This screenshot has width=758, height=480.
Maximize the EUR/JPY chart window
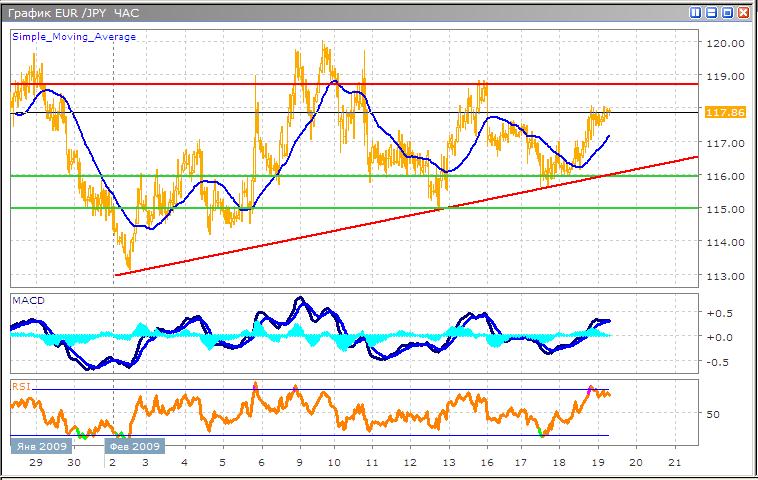727,12
